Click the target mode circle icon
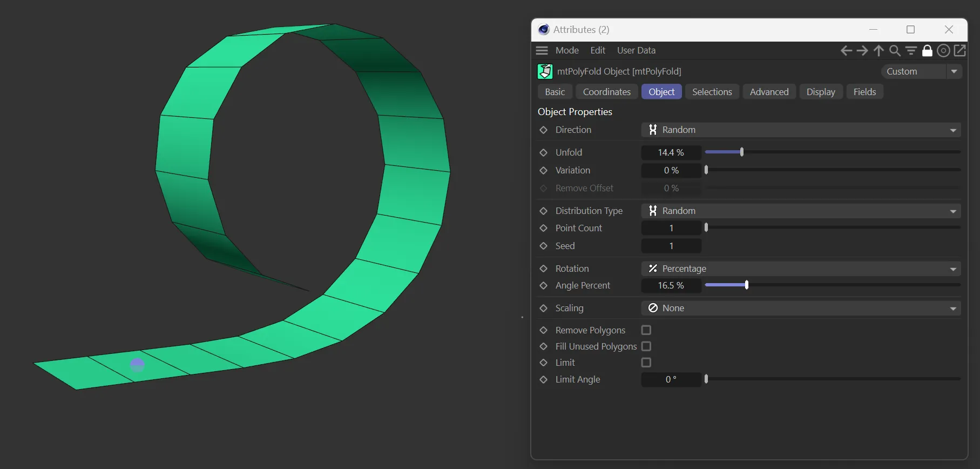980x469 pixels. pos(943,51)
